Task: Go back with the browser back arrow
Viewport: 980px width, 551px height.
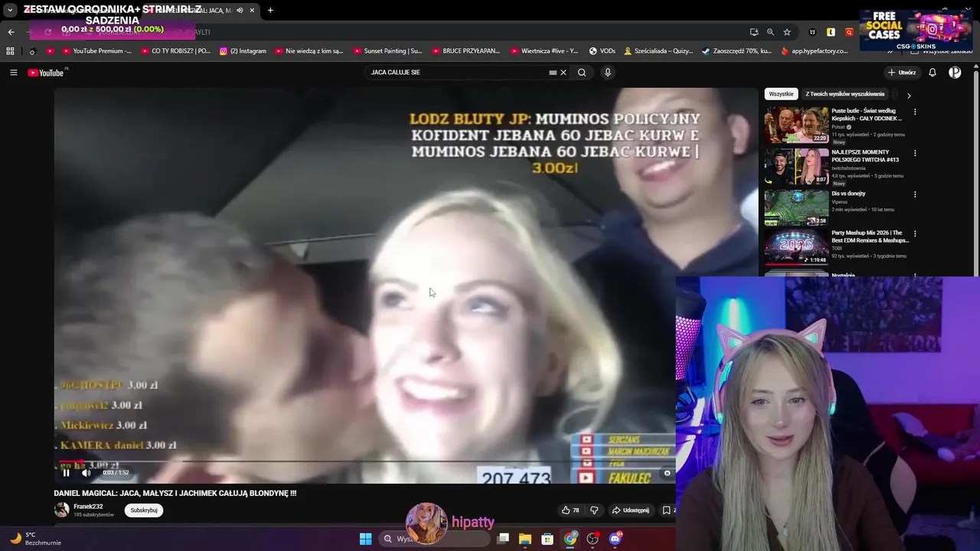Action: click(x=11, y=32)
